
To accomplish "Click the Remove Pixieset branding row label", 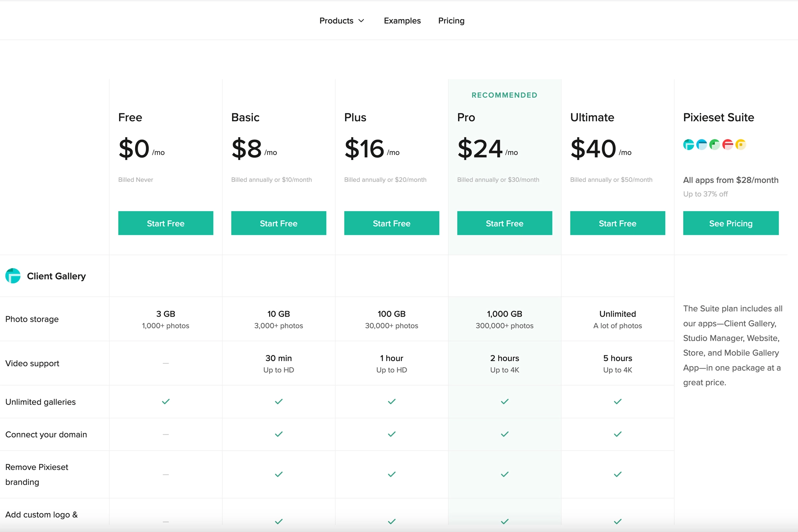I will click(x=37, y=474).
